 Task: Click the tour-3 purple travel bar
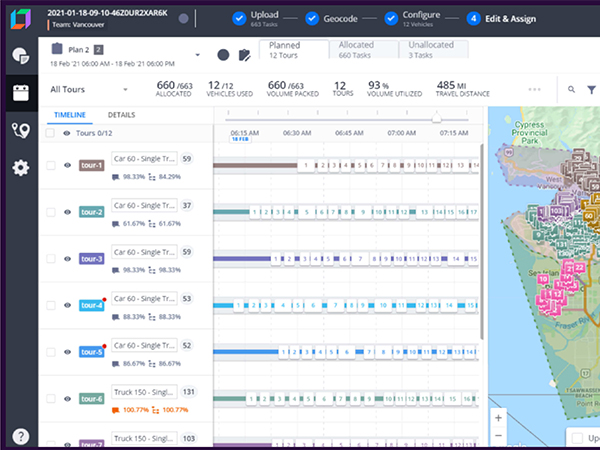click(242, 259)
